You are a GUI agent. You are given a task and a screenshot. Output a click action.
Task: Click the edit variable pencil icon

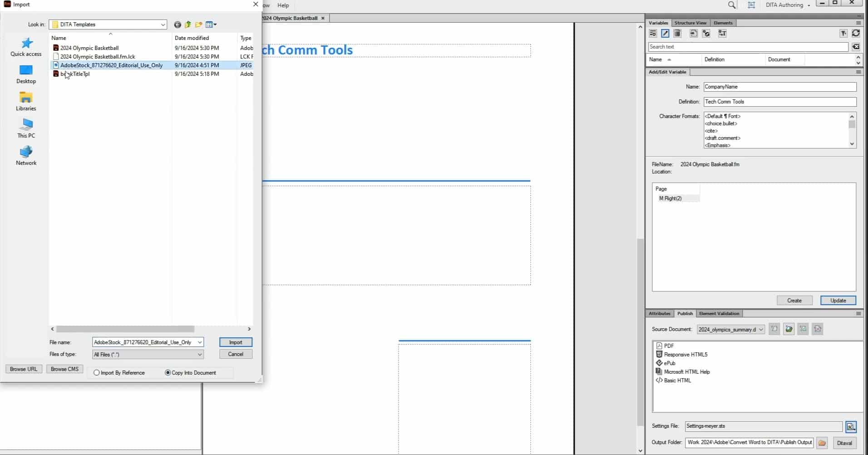(x=665, y=34)
